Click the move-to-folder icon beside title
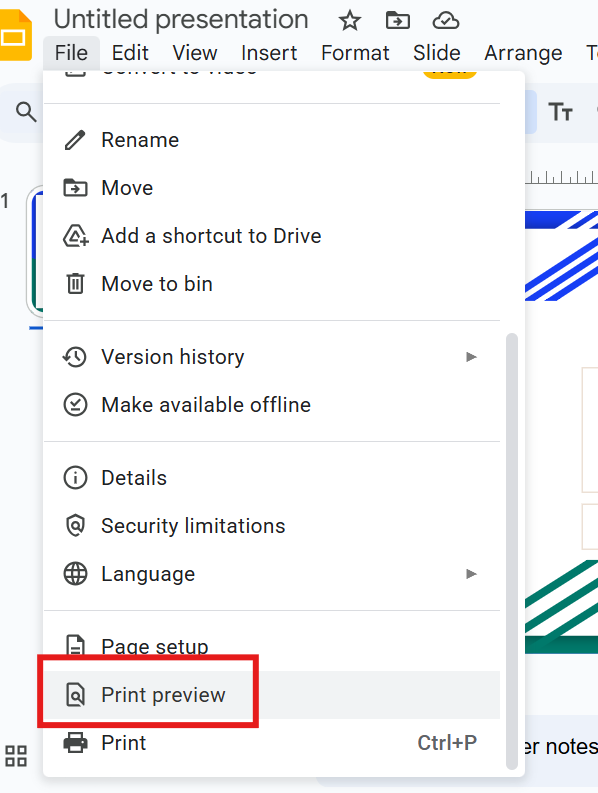The image size is (598, 793). pos(398,21)
